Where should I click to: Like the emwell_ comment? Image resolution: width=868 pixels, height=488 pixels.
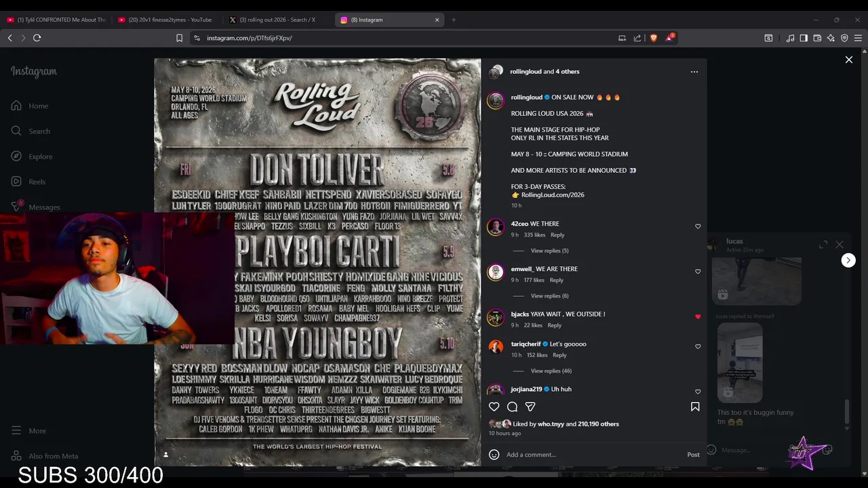pos(698,272)
